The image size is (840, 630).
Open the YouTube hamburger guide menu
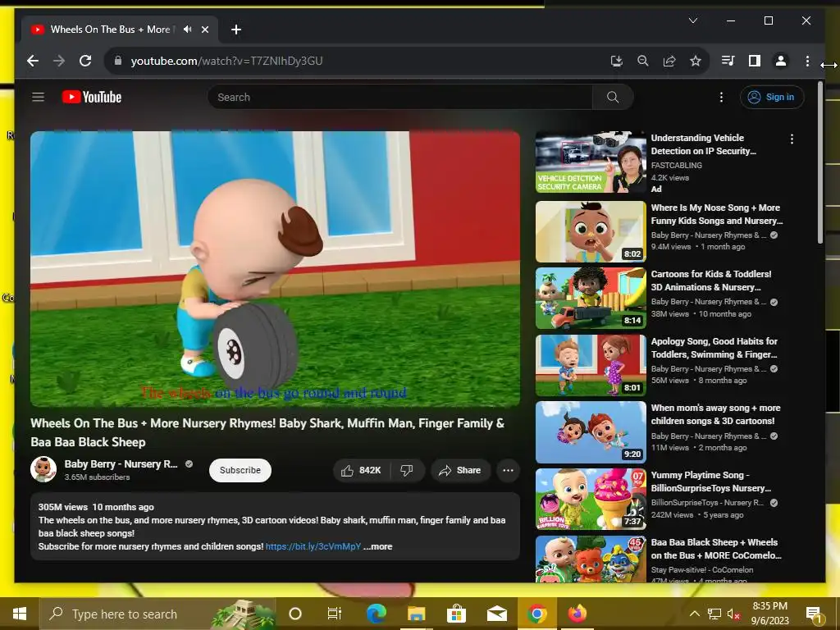pyautogui.click(x=38, y=97)
